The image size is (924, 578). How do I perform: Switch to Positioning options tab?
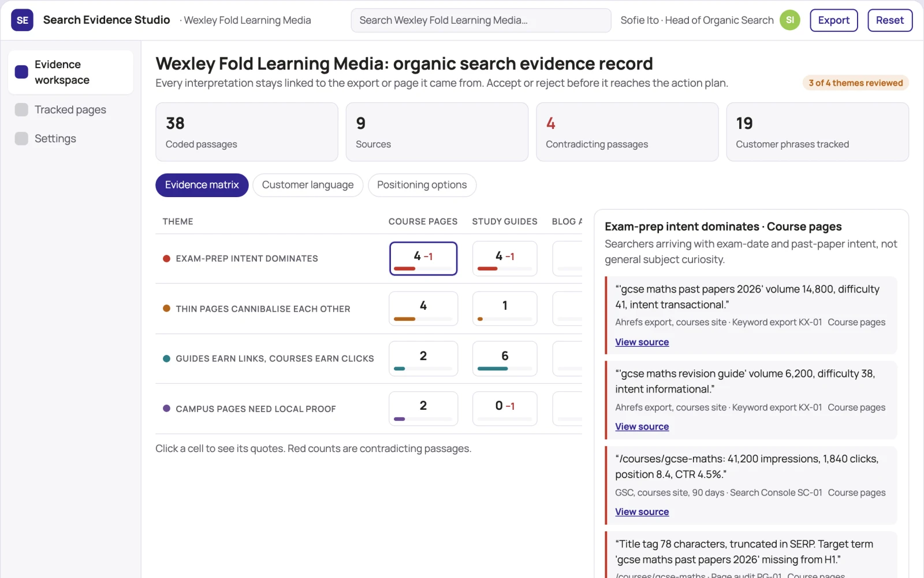pos(422,185)
